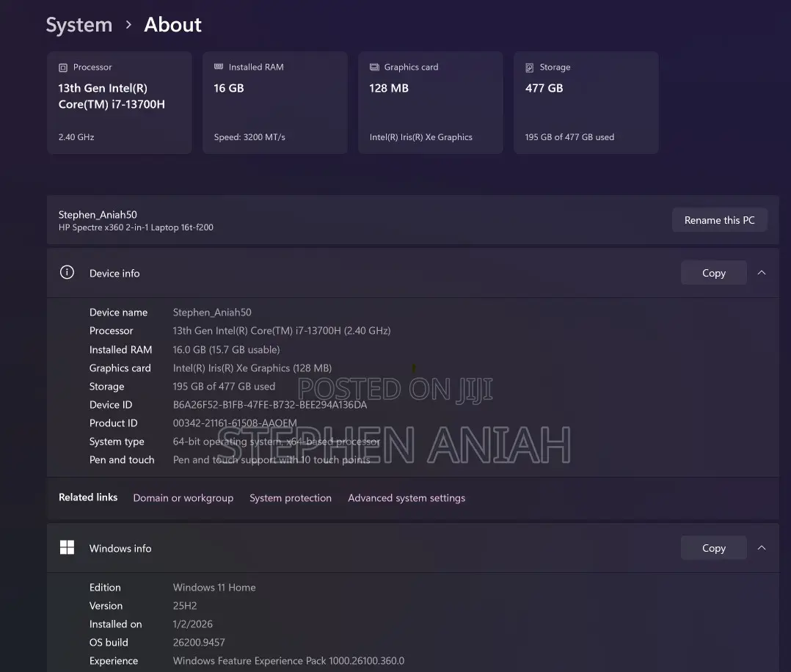Image resolution: width=791 pixels, height=672 pixels.
Task: Click the Device info circle icon
Action: [x=67, y=272]
